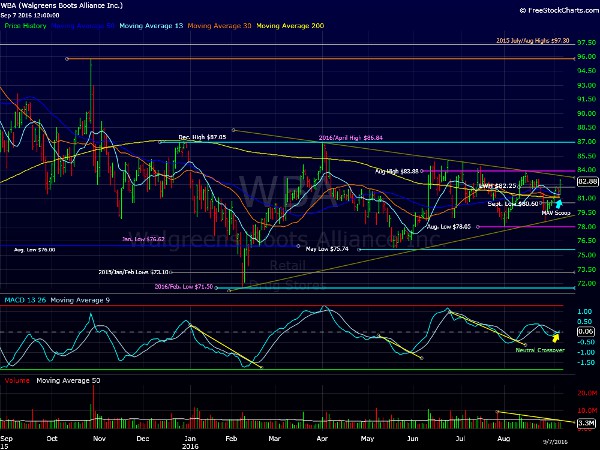Click the 2015 July/Aug Highs $97.30 annotation
The image size is (600, 450).
(x=532, y=40)
